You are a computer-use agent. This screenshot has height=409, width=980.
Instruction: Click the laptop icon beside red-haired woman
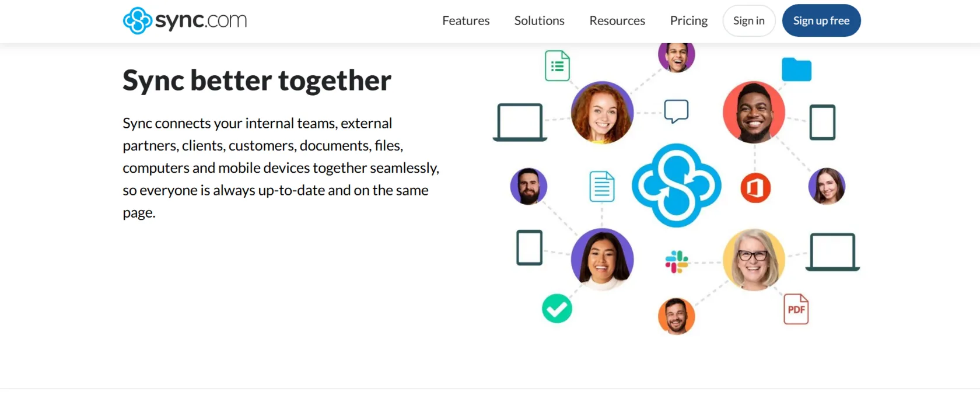[520, 123]
